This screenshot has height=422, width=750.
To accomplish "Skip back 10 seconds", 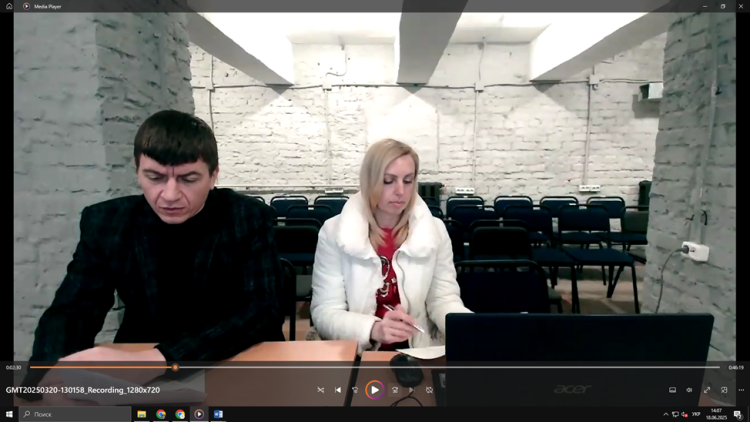I will click(355, 390).
